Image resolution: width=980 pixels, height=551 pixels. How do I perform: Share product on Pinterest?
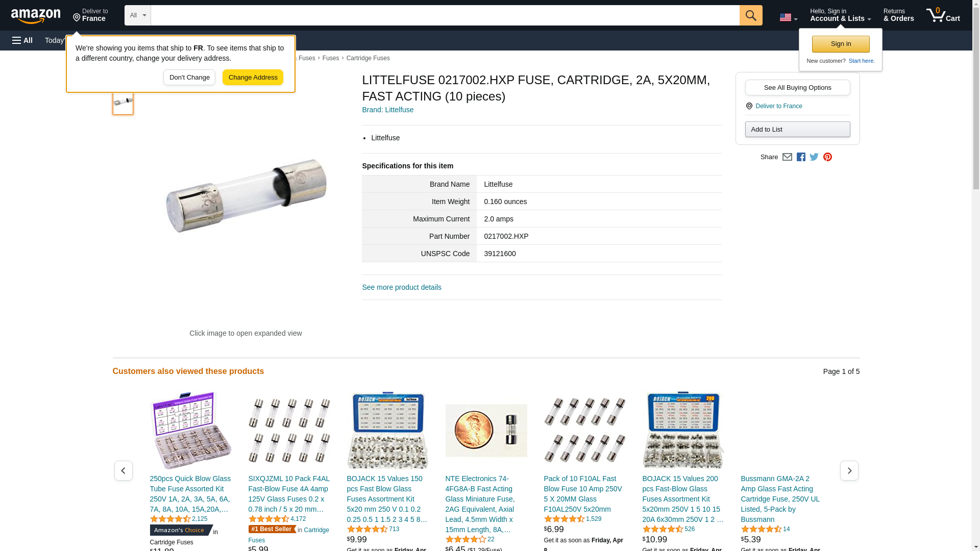coord(827,157)
